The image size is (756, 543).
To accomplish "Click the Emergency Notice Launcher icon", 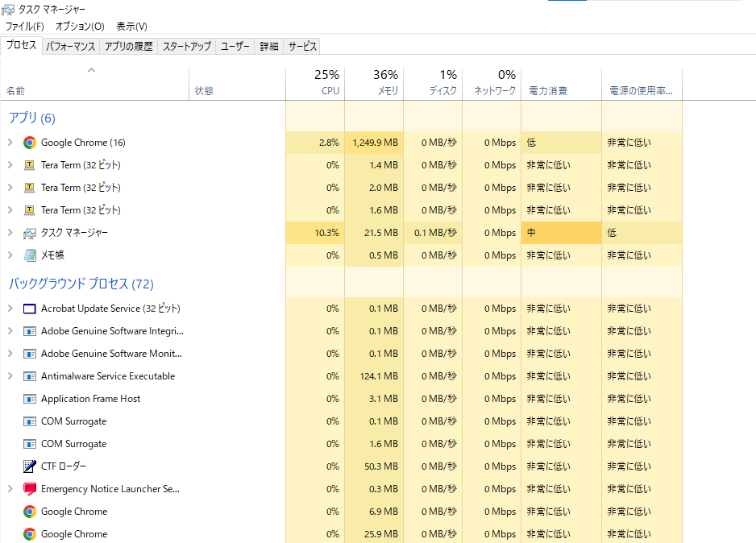I will tap(30, 489).
